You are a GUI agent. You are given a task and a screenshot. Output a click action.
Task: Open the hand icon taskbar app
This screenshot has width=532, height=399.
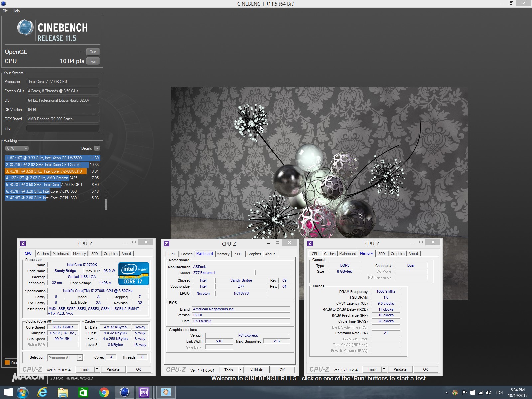[166, 393]
